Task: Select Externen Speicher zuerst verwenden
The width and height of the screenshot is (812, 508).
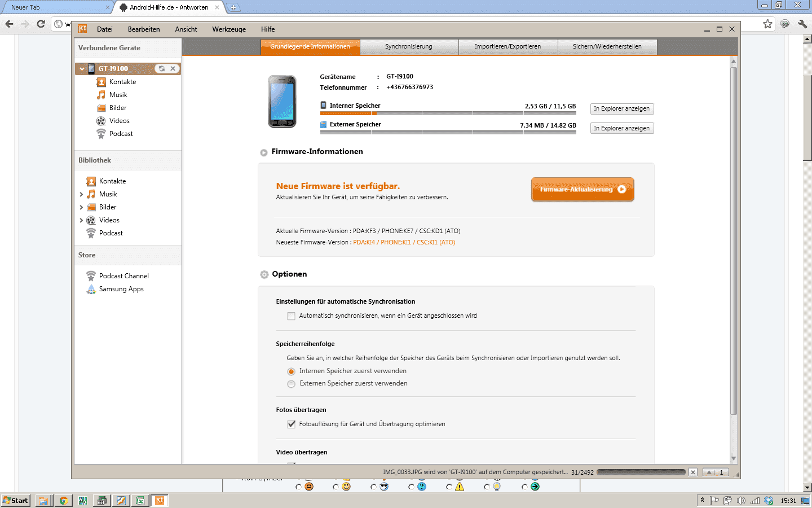Action: pyautogui.click(x=291, y=384)
